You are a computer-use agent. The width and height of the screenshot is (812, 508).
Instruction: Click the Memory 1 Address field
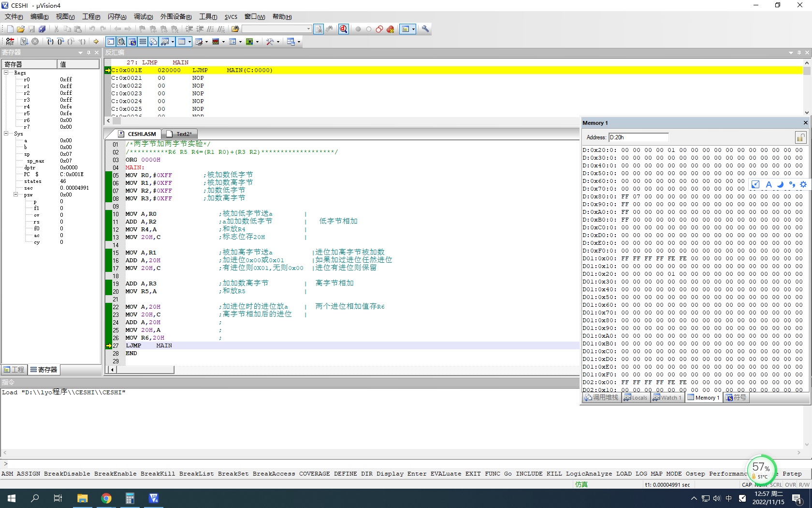pyautogui.click(x=638, y=137)
